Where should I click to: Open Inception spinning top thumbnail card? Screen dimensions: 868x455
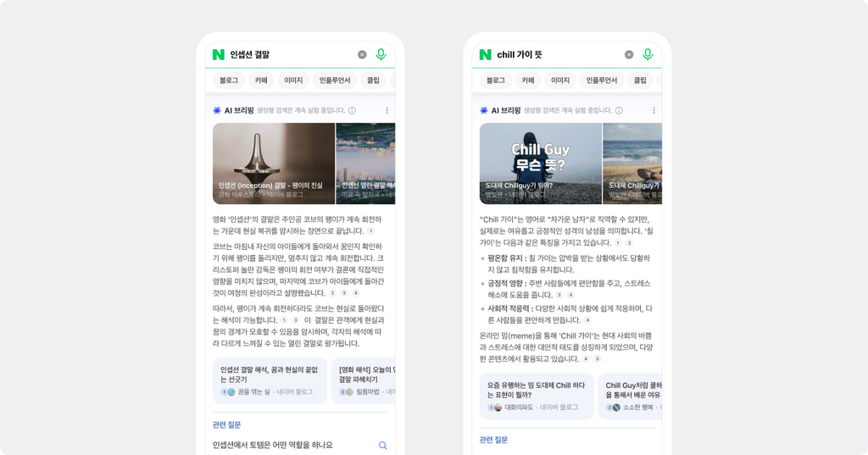tap(274, 164)
